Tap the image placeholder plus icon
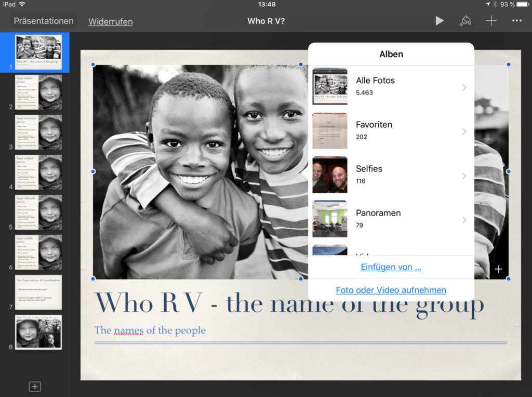This screenshot has height=397, width=532. pyautogui.click(x=498, y=269)
